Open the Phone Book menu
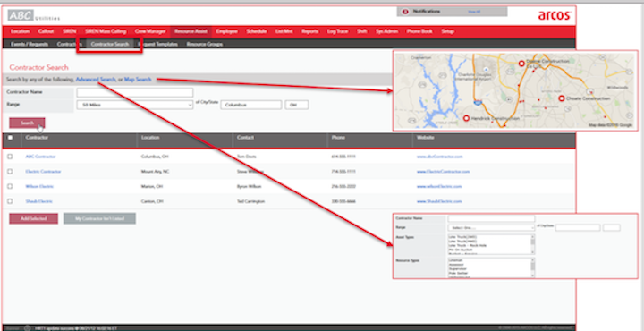 pos(419,31)
